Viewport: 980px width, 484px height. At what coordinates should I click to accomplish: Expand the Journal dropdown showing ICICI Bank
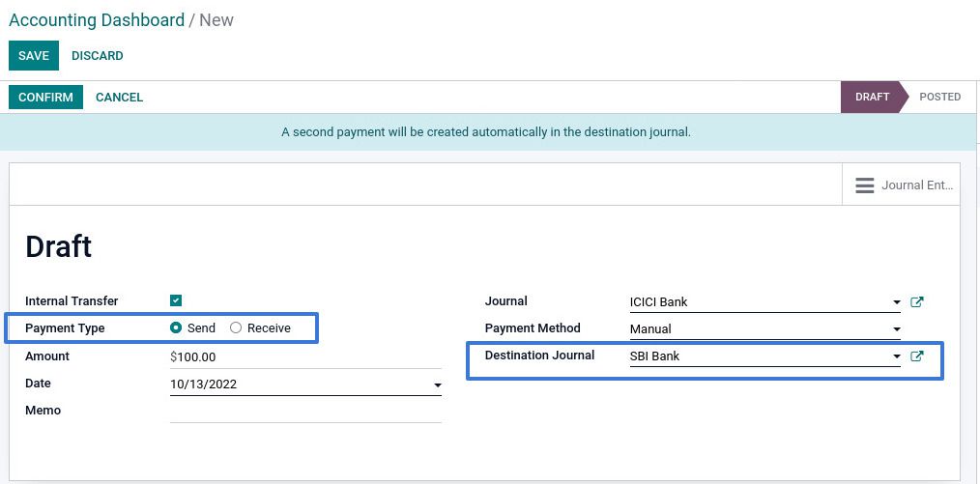click(x=897, y=303)
